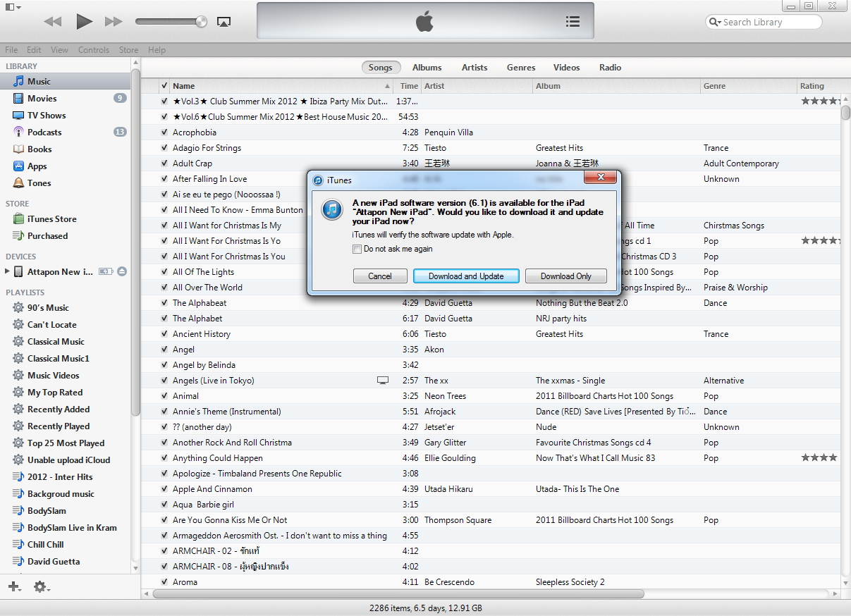Open the gear actions menu
This screenshot has width=851, height=616.
pyautogui.click(x=42, y=586)
